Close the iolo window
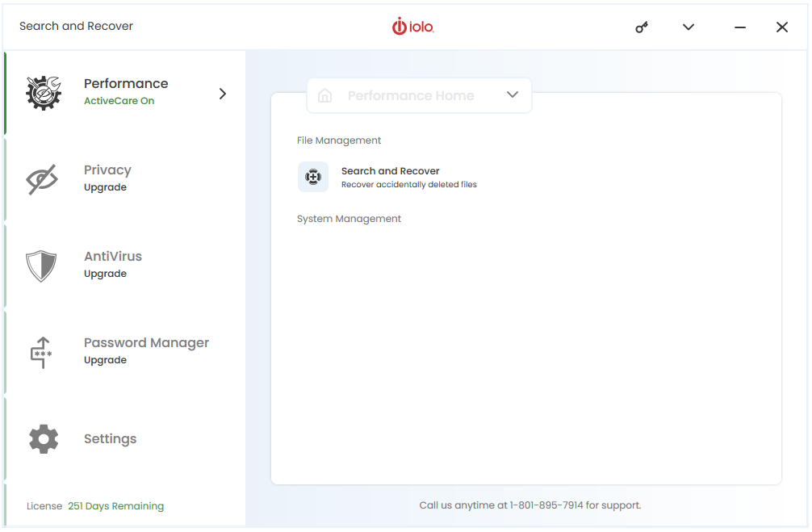The image size is (812, 532). (782, 27)
